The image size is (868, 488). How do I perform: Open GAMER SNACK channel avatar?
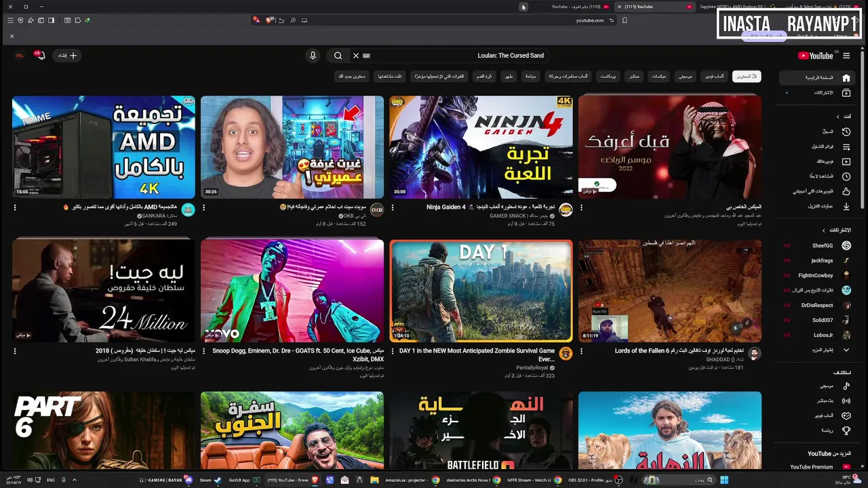(x=566, y=210)
